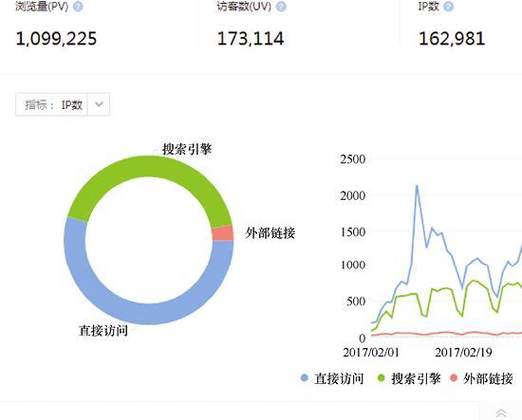The image size is (522, 420).
Task: Open the 指标 IP数 dropdown arrow
Action: 99,104
